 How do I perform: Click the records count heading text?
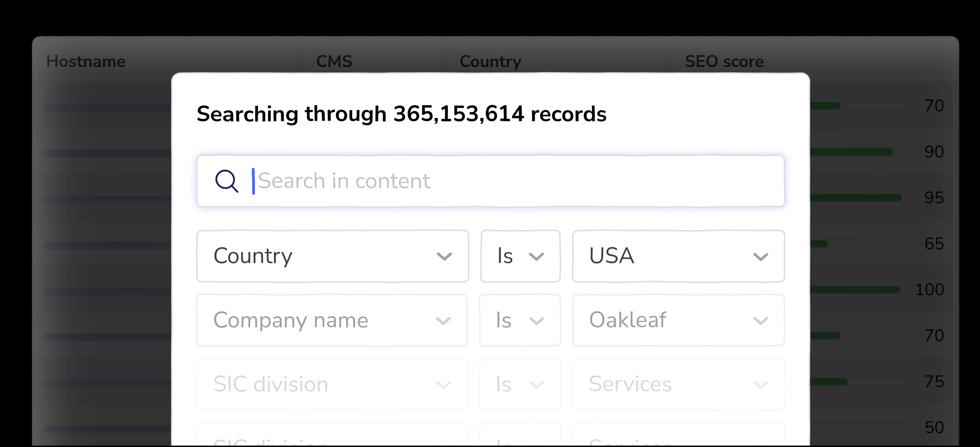401,114
